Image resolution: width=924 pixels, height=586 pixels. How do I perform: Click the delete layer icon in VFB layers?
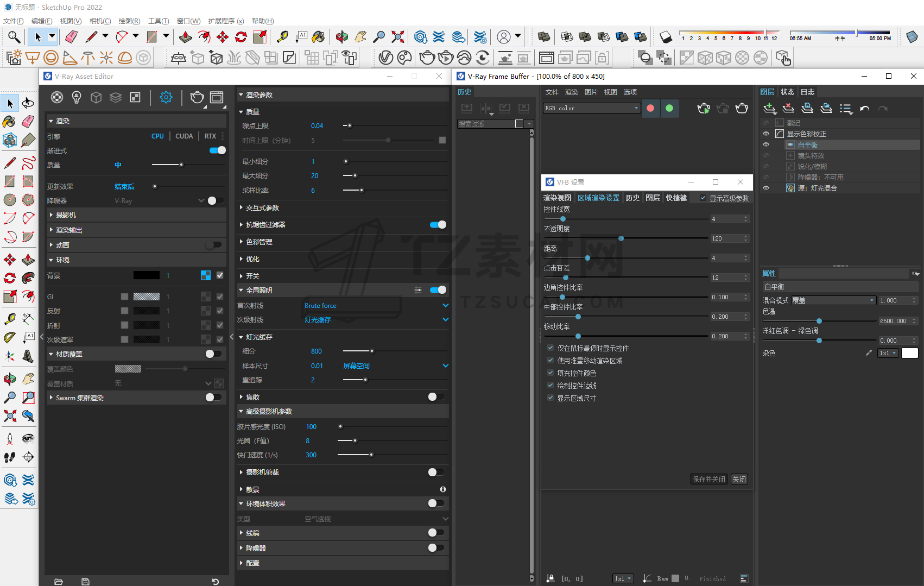pos(788,109)
